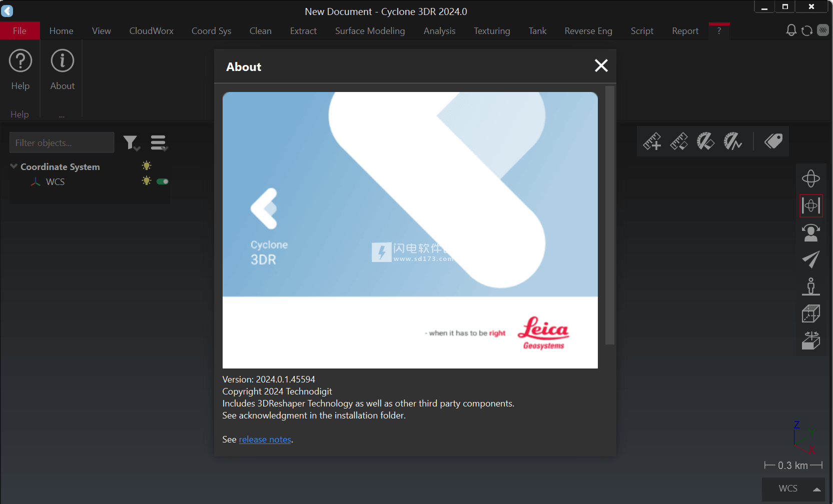Screen dimensions: 833x504
Task: Click the 0.3 km scale indicator
Action: [x=793, y=465]
